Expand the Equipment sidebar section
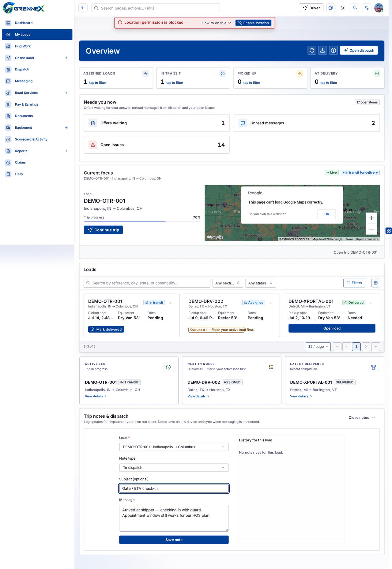 (66, 128)
